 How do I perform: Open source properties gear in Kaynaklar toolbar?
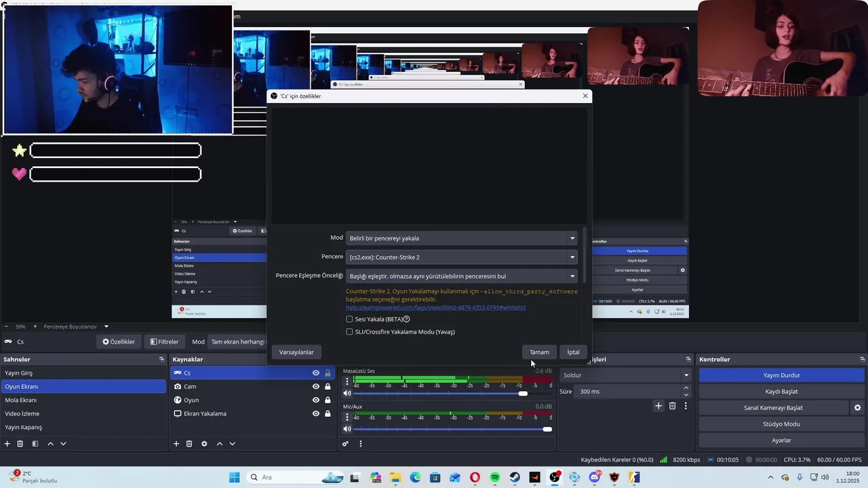(204, 443)
